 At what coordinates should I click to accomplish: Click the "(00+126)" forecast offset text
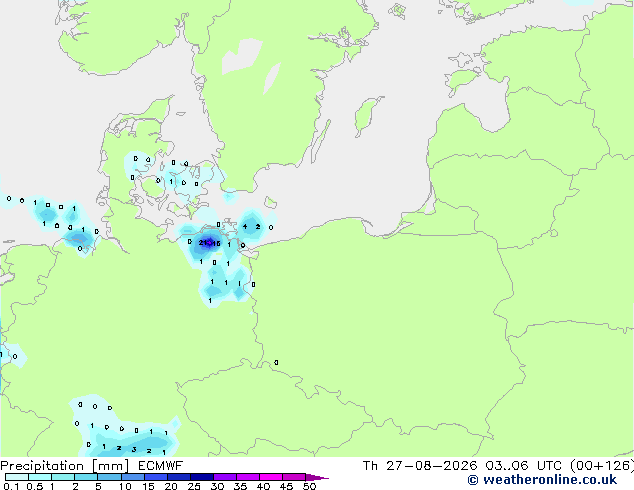point(602,466)
